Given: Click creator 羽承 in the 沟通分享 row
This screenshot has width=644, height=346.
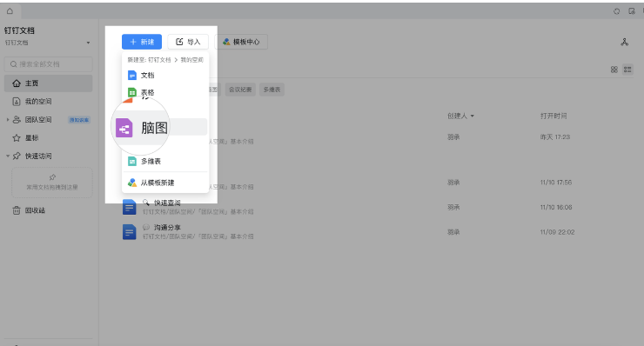Looking at the screenshot, I should click(453, 232).
